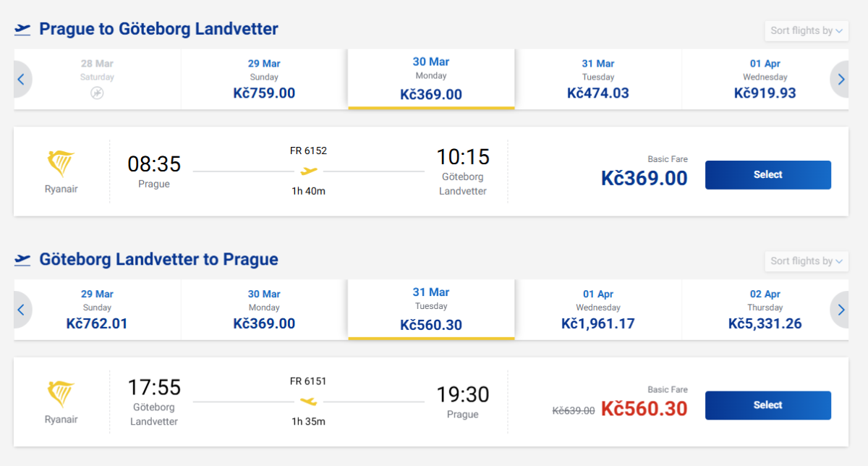This screenshot has width=868, height=466.
Task: Switch return date to 30 Mar Kč369.00
Action: point(264,310)
